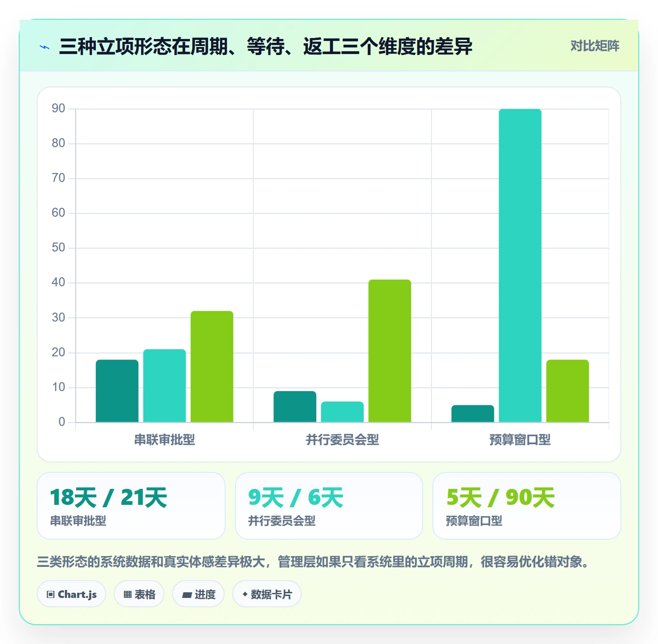Click the 串联审批型 caption in first card
Viewport: 658px width, 644px height.
pyautogui.click(x=78, y=521)
